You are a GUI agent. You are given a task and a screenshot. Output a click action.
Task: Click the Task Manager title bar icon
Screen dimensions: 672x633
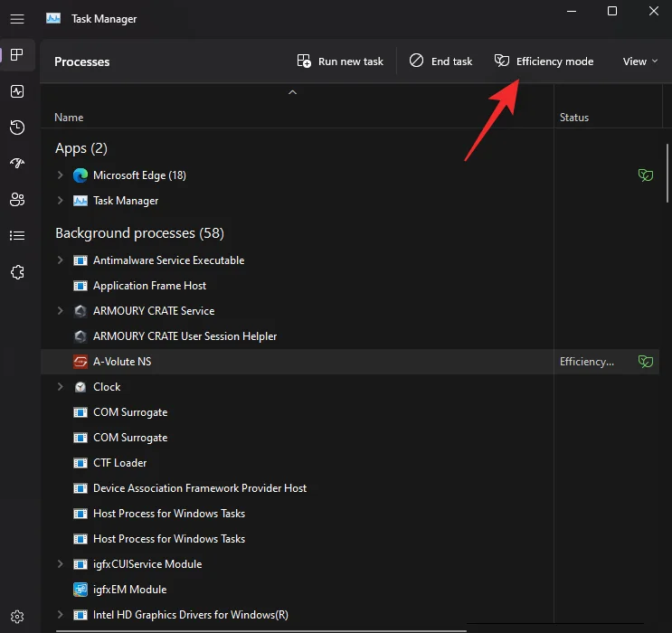[53, 18]
